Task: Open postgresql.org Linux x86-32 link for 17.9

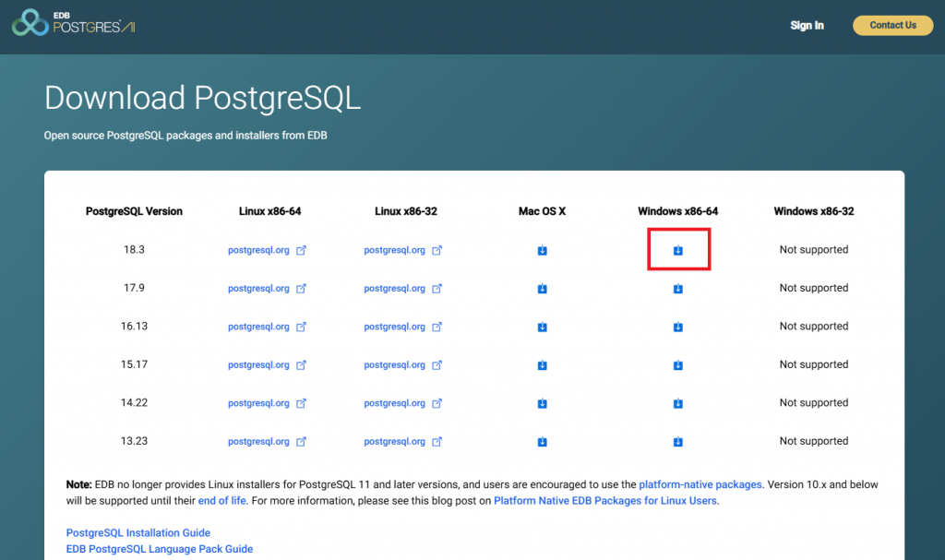Action: tap(403, 288)
